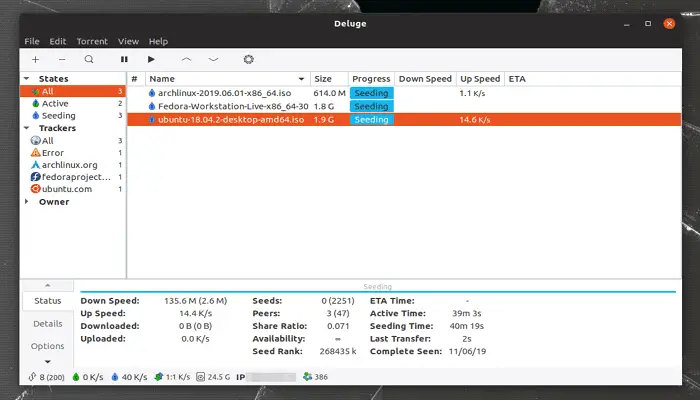Filter by Seeding state

(73, 116)
